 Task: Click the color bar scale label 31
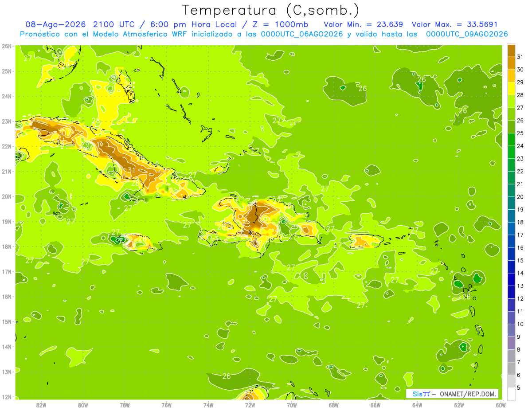tap(520, 57)
